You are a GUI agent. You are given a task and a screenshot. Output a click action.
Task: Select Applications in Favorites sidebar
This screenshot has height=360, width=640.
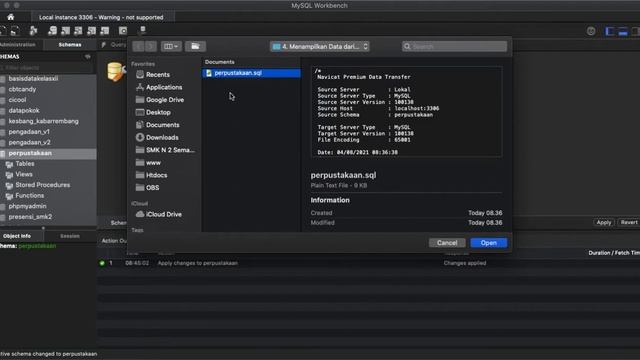164,87
